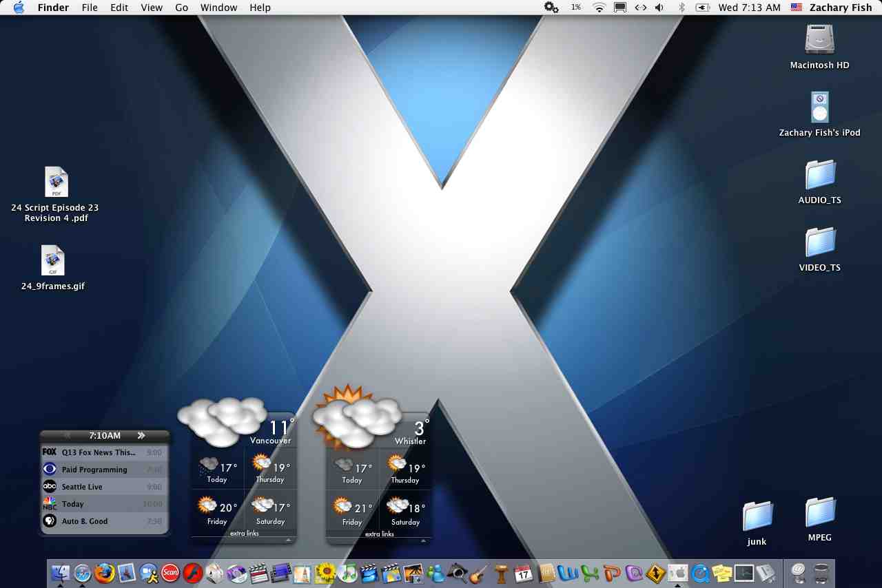The width and height of the screenshot is (882, 588).
Task: Open the Bluetooth status menu
Action: tap(681, 8)
